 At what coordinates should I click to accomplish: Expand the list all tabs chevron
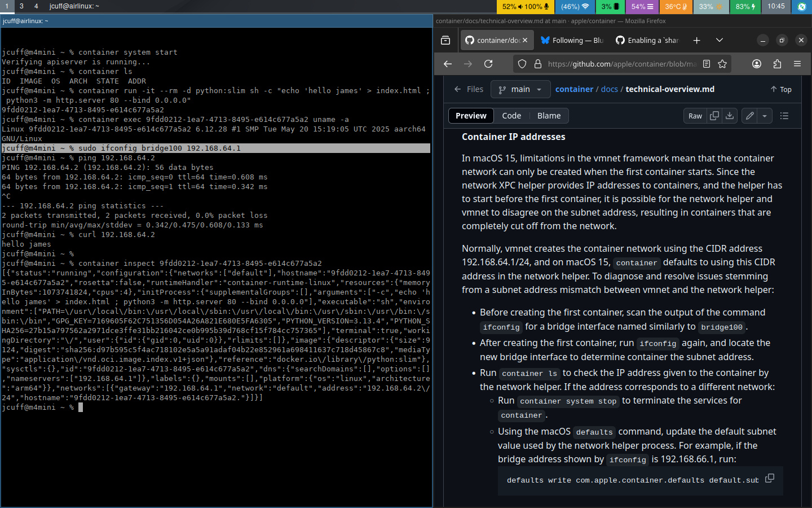pos(720,40)
